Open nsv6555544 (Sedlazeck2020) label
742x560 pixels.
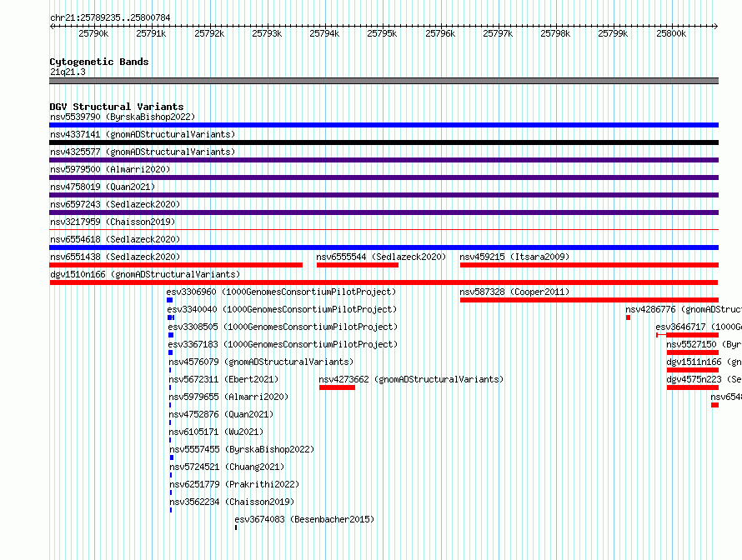(381, 257)
